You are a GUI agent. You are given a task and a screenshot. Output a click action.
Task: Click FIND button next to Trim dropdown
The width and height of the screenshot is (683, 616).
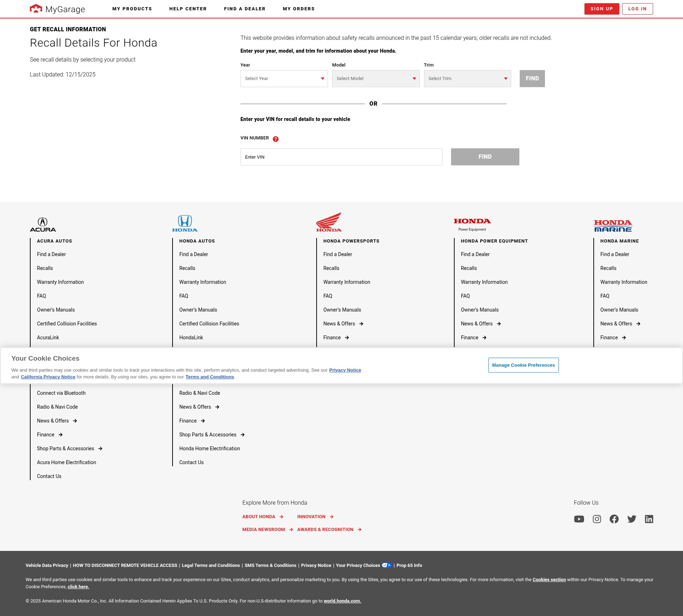point(532,79)
